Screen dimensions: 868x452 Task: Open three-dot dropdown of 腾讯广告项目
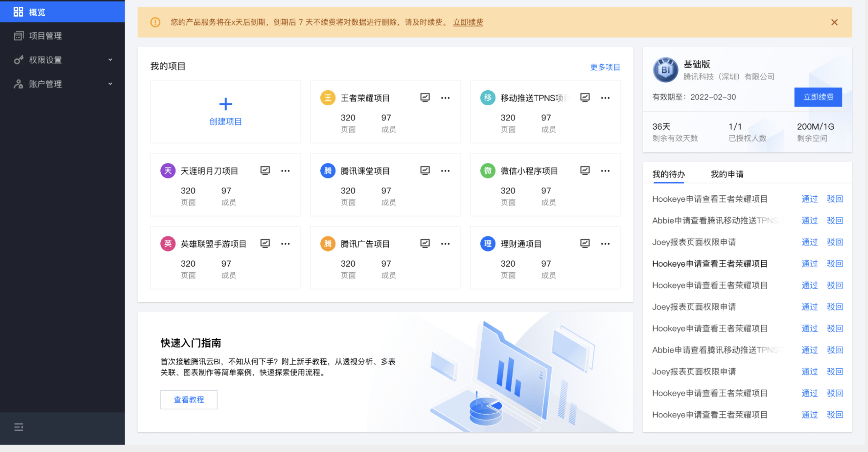445,244
